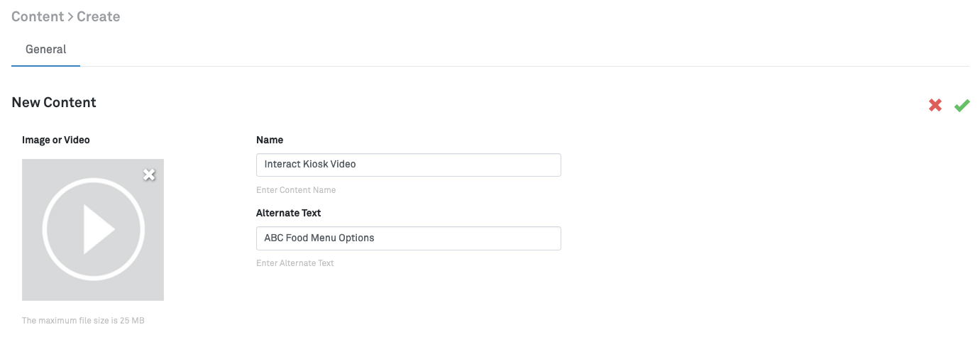This screenshot has width=980, height=337.
Task: Click the Alternate Text field label
Action: pyautogui.click(x=288, y=213)
